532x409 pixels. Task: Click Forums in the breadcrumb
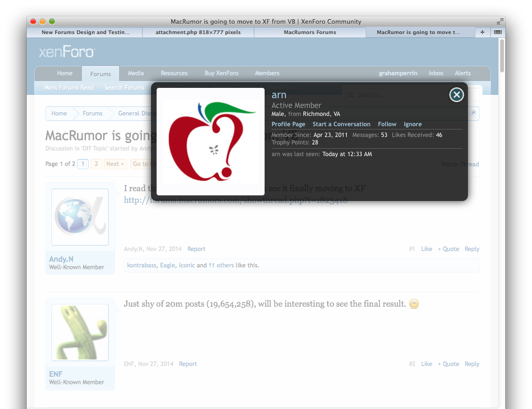click(x=92, y=113)
